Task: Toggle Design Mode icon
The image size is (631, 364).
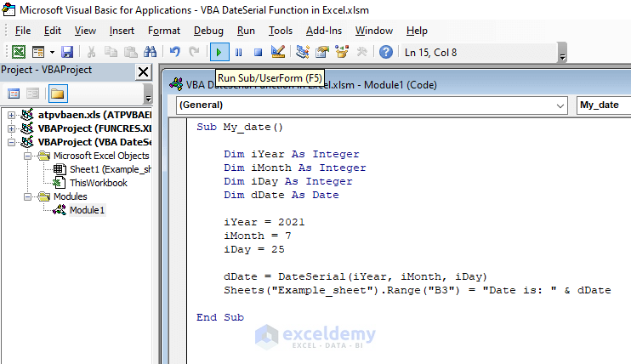Action: pyautogui.click(x=278, y=52)
